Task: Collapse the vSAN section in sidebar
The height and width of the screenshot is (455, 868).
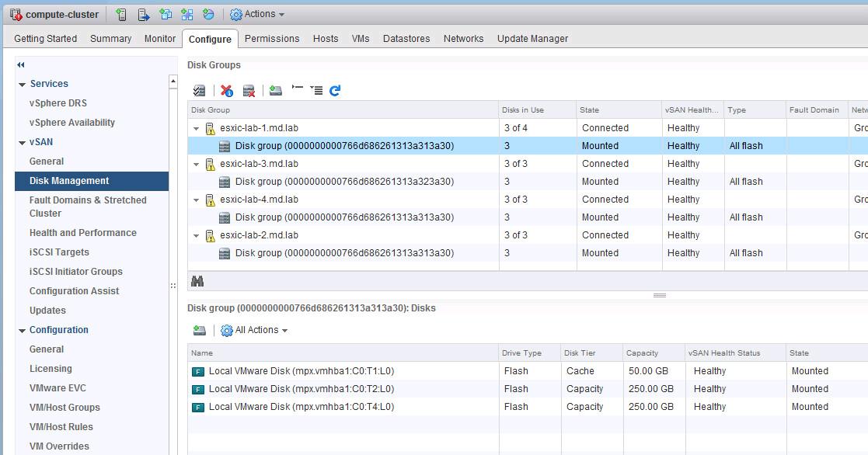Action: click(22, 143)
